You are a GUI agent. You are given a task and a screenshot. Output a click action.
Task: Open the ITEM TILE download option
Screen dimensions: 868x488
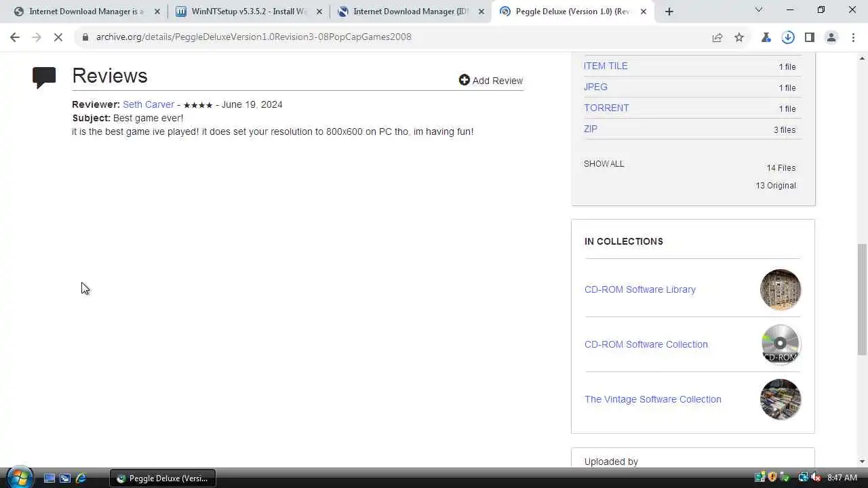pyautogui.click(x=606, y=66)
